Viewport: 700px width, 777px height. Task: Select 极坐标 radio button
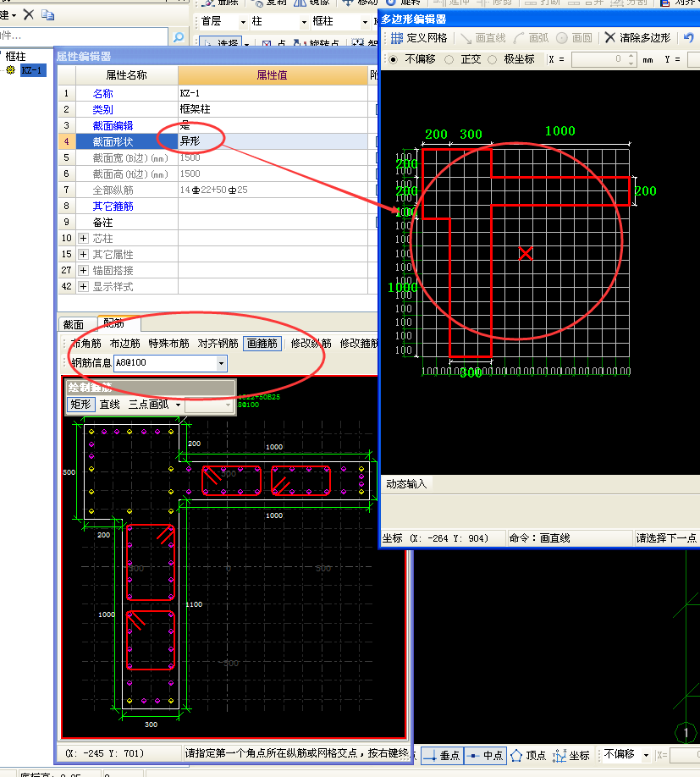tap(492, 59)
